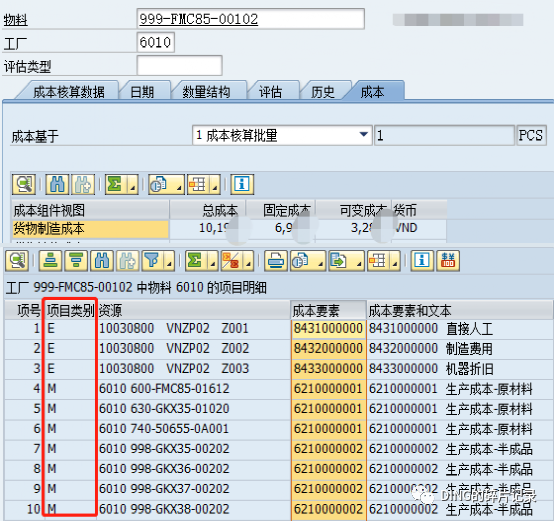Click the 工厂 field with 6010
554x521 pixels.
pyautogui.click(x=155, y=42)
